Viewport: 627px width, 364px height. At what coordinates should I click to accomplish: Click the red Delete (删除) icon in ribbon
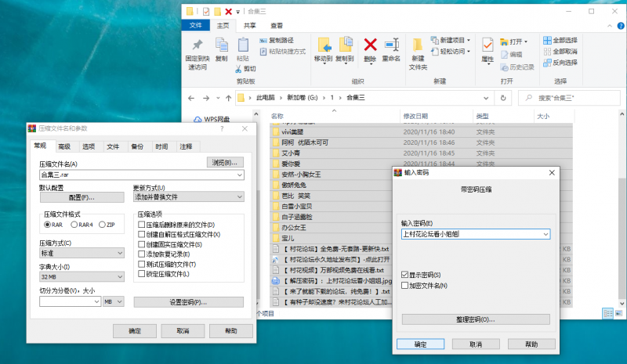click(x=370, y=47)
